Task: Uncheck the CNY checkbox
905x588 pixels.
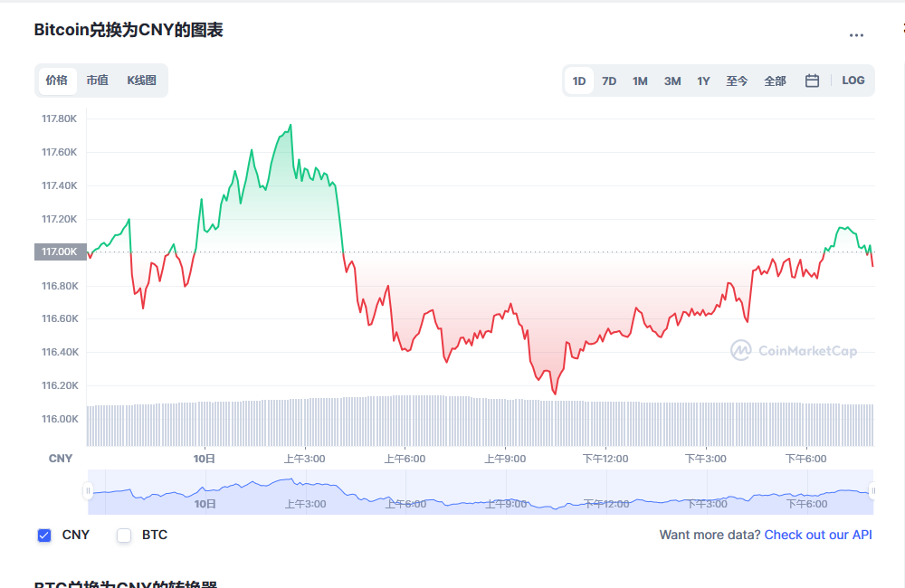Action: point(44,536)
